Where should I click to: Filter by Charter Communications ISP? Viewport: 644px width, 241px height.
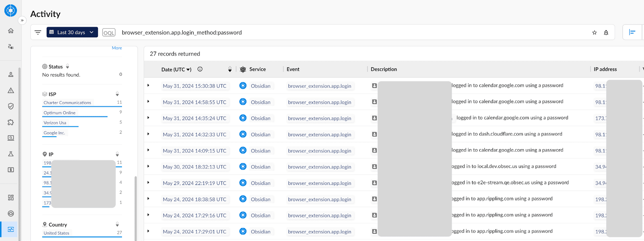click(67, 103)
